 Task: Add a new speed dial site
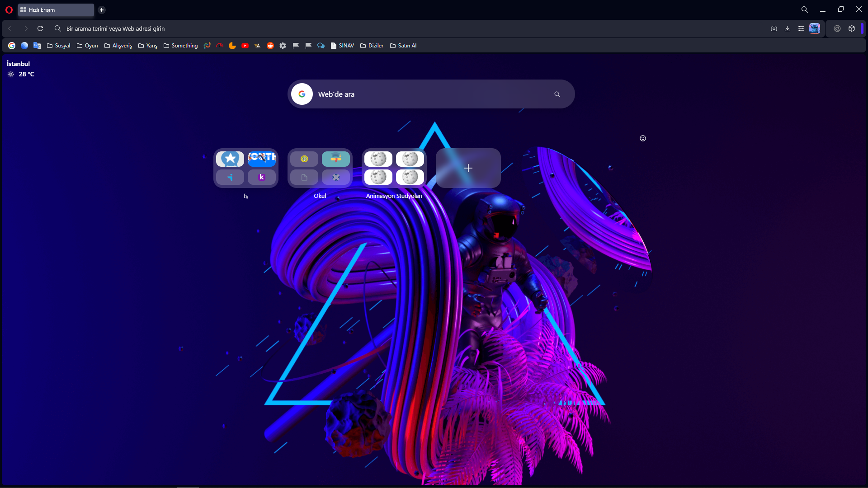468,168
